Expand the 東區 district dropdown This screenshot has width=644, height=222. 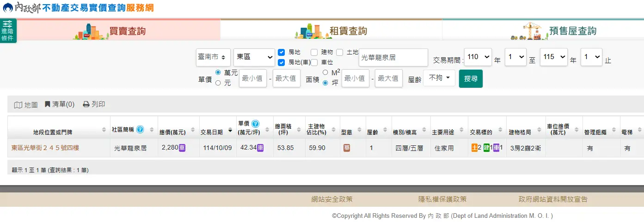[254, 57]
